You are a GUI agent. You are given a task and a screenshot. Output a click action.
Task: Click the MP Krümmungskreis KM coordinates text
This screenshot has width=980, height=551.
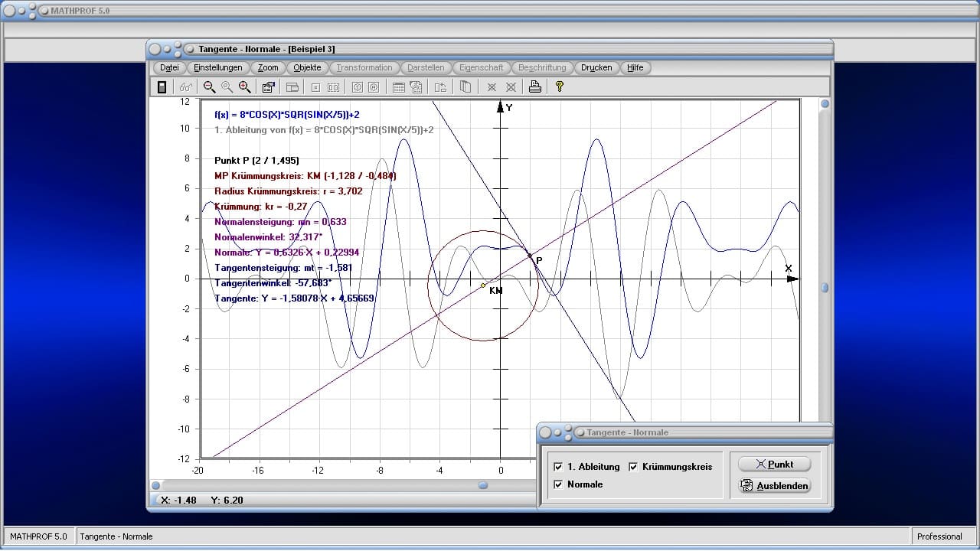coord(305,176)
